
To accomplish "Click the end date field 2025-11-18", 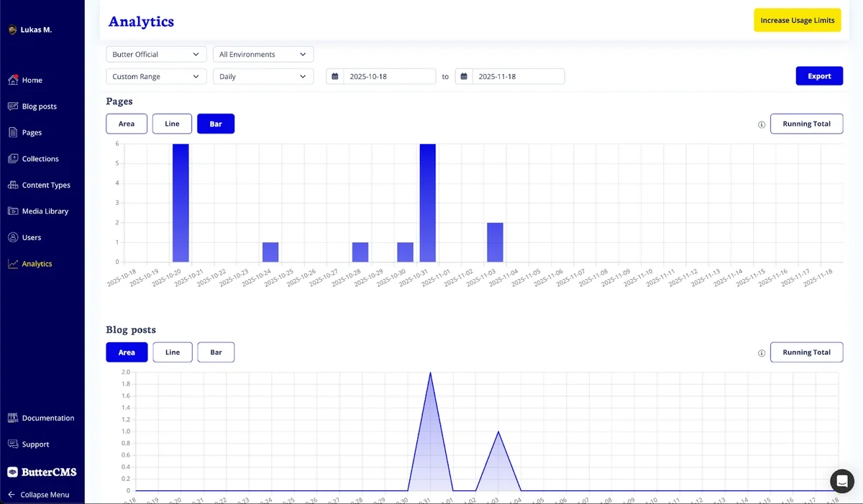I will pos(518,76).
